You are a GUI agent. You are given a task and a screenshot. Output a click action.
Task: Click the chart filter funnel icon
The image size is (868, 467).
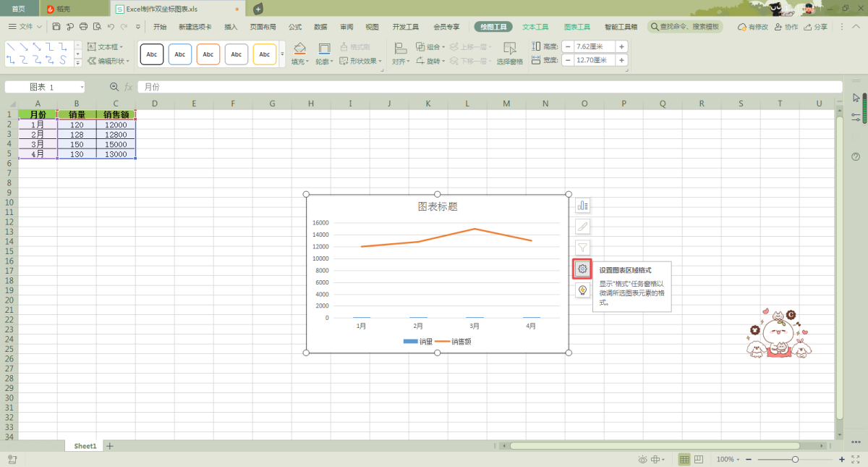tap(583, 248)
